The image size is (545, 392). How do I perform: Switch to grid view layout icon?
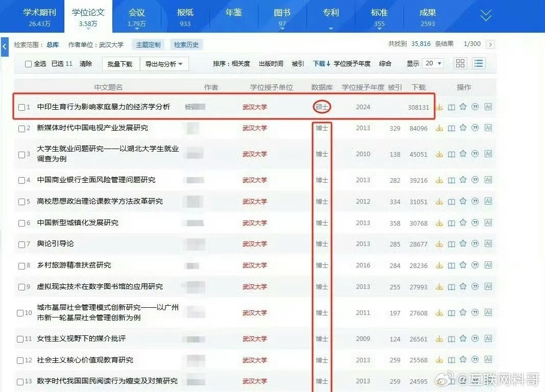pos(460,63)
